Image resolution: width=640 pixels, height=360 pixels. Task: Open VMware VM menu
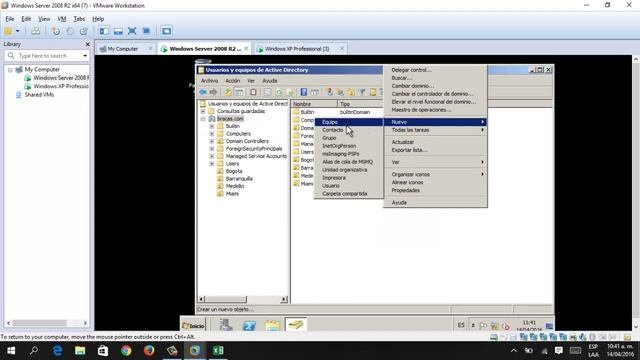coord(62,19)
